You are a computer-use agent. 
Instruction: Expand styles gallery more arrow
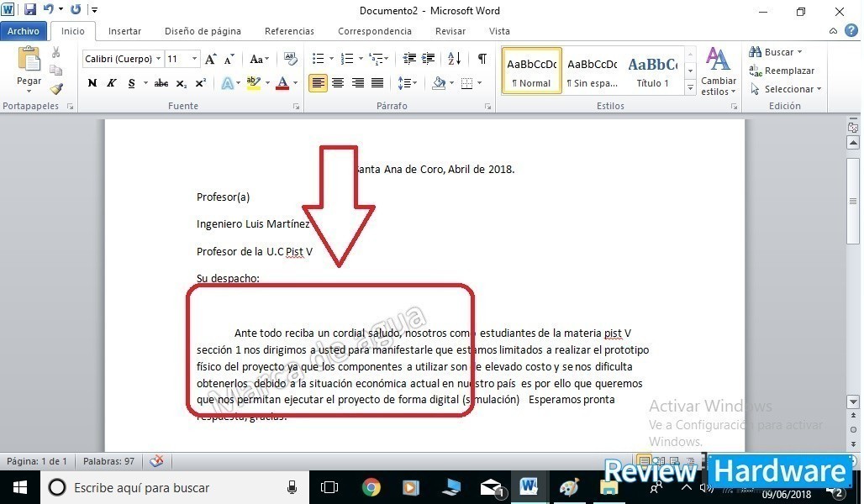[690, 87]
